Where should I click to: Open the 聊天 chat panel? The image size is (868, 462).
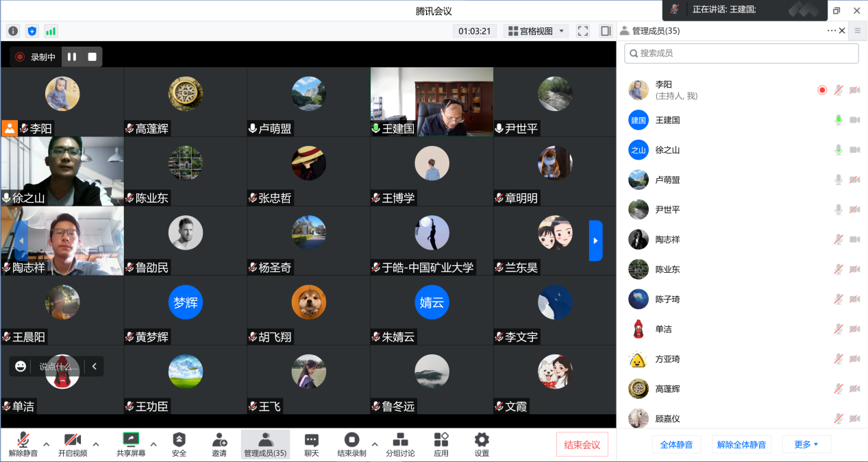[x=312, y=444]
